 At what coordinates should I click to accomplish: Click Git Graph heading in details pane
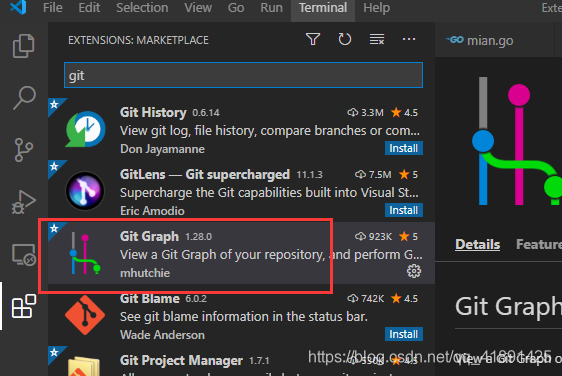(x=508, y=306)
